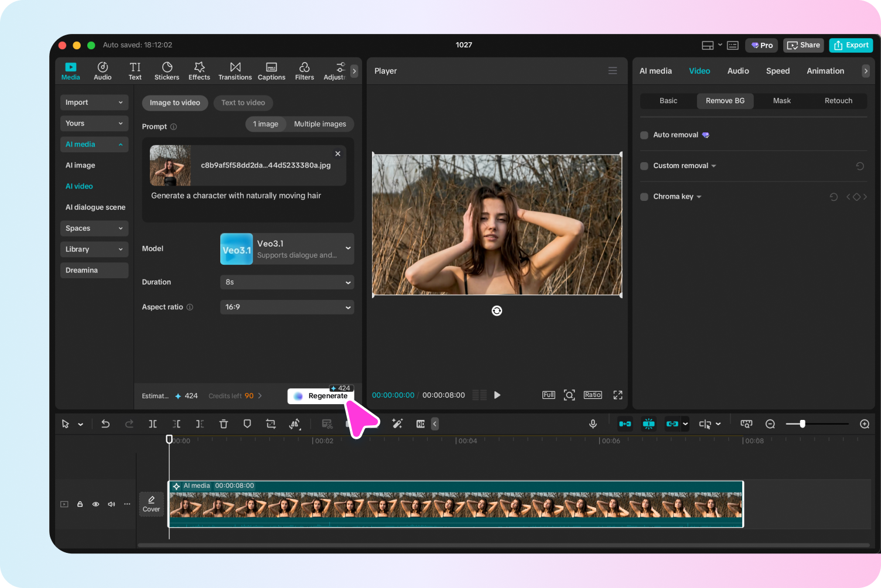Delete the selected clip

(x=224, y=423)
